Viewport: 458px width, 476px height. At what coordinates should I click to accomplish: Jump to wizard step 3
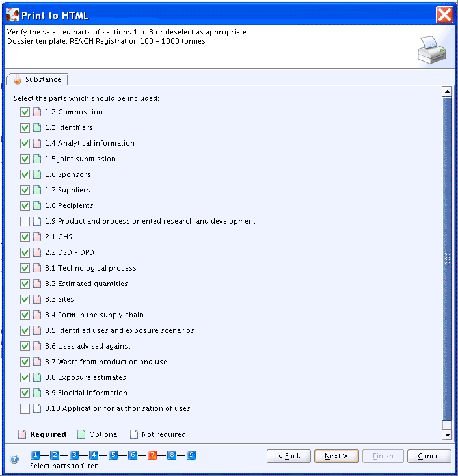pyautogui.click(x=74, y=455)
